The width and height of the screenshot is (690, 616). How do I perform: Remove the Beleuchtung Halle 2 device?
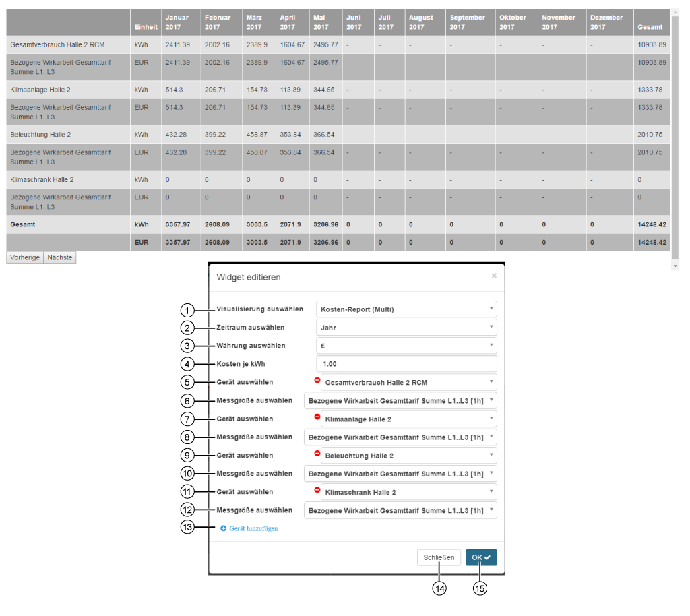click(x=319, y=455)
